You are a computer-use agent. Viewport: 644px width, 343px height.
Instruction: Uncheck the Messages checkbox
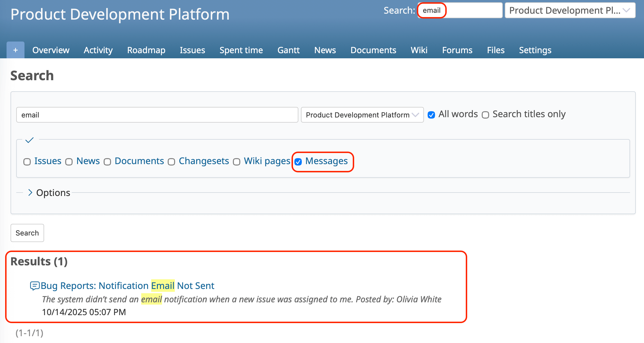pyautogui.click(x=298, y=162)
